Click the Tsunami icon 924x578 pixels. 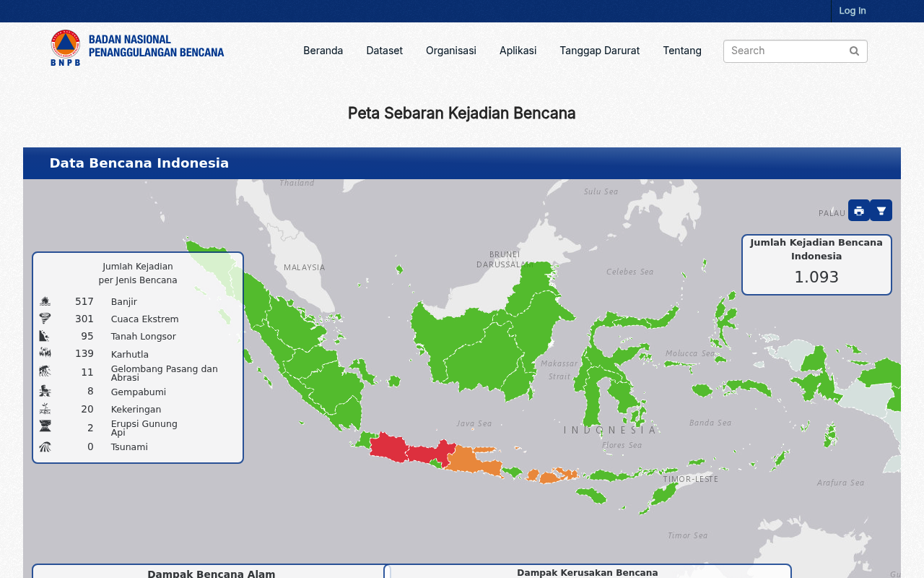(x=45, y=447)
